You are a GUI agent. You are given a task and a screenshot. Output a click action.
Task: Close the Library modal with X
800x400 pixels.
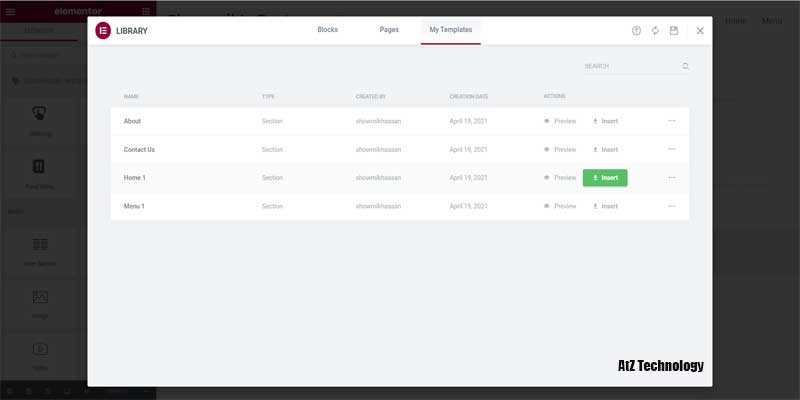point(700,31)
